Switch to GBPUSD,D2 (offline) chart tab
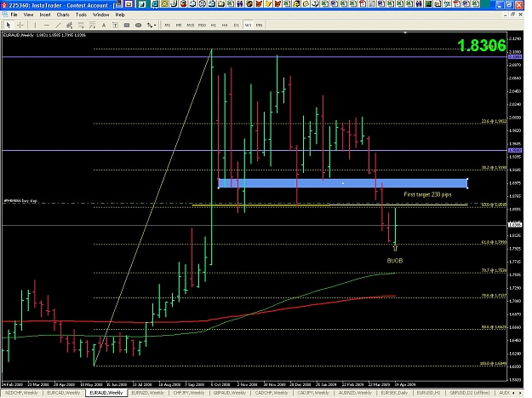 (469, 393)
